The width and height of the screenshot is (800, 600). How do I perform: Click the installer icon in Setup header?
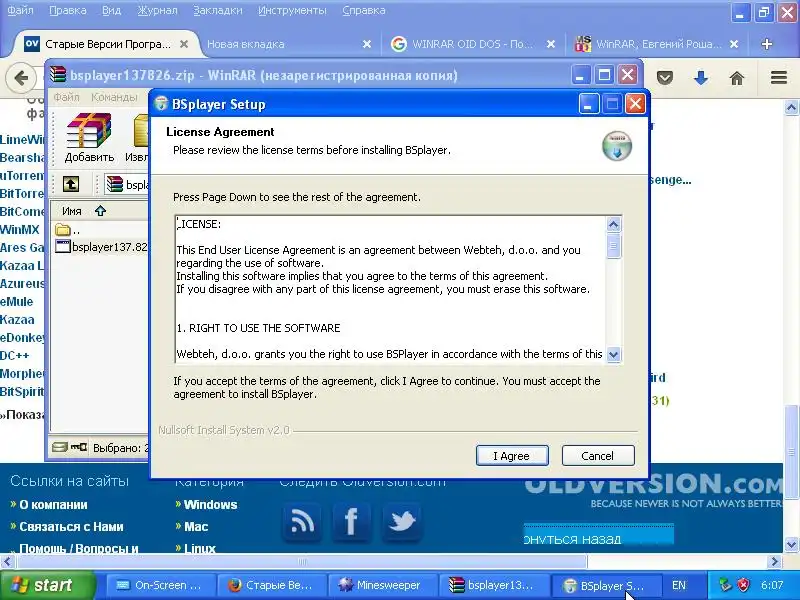pyautogui.click(x=617, y=146)
